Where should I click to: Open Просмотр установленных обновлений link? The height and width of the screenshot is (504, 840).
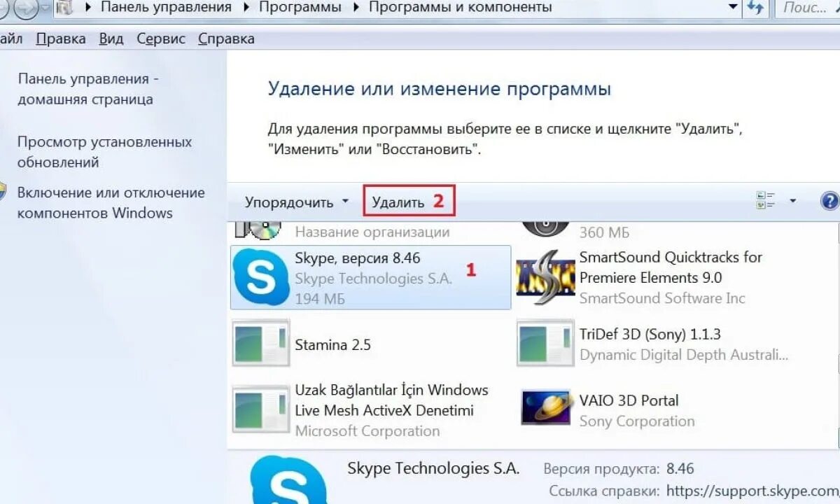coord(105,152)
